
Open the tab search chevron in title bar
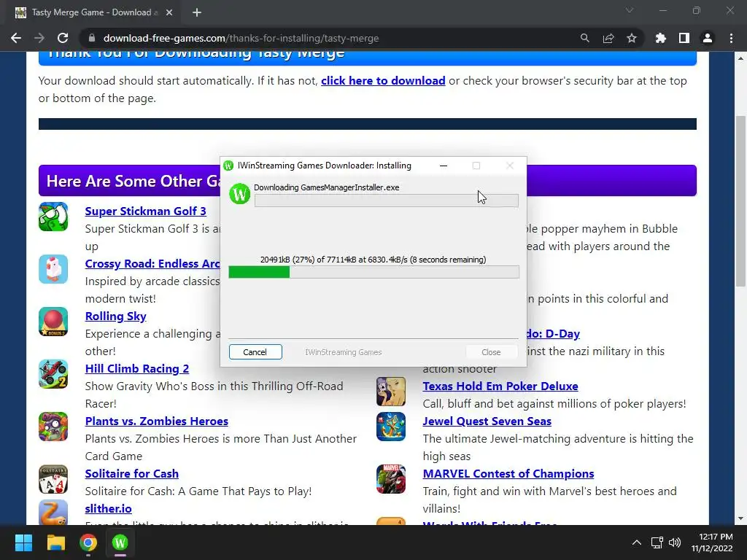pos(630,10)
